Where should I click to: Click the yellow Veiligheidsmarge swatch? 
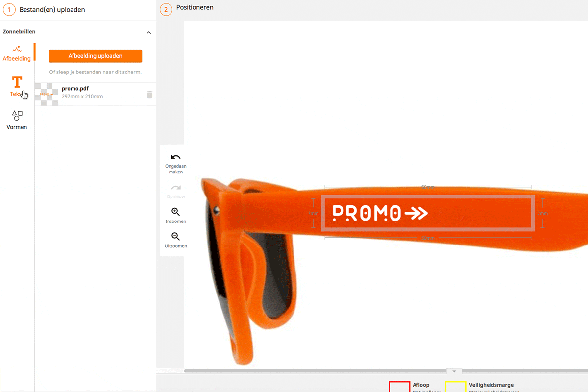[x=456, y=387]
